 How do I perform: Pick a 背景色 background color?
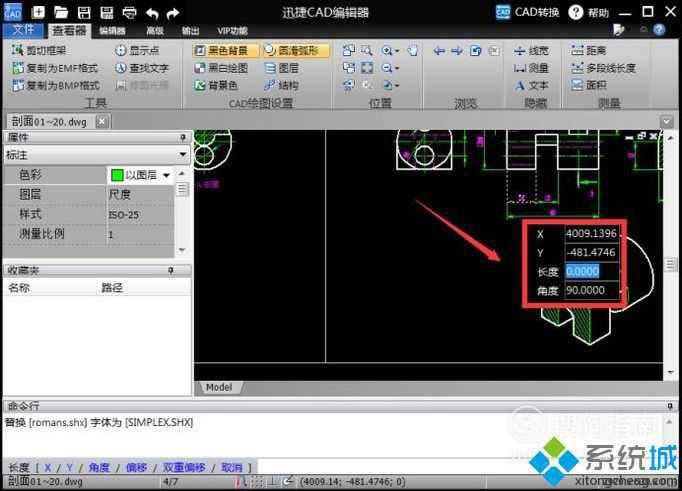click(x=216, y=86)
